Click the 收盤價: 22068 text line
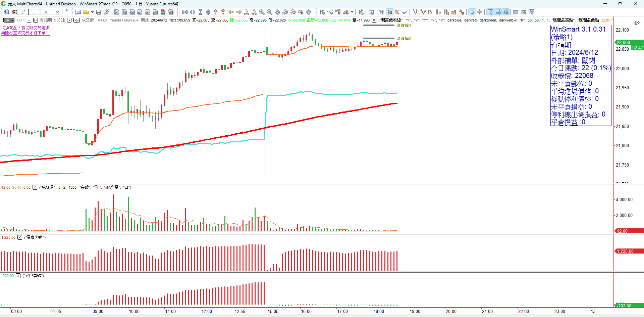This screenshot has width=644, height=317. pyautogui.click(x=572, y=76)
